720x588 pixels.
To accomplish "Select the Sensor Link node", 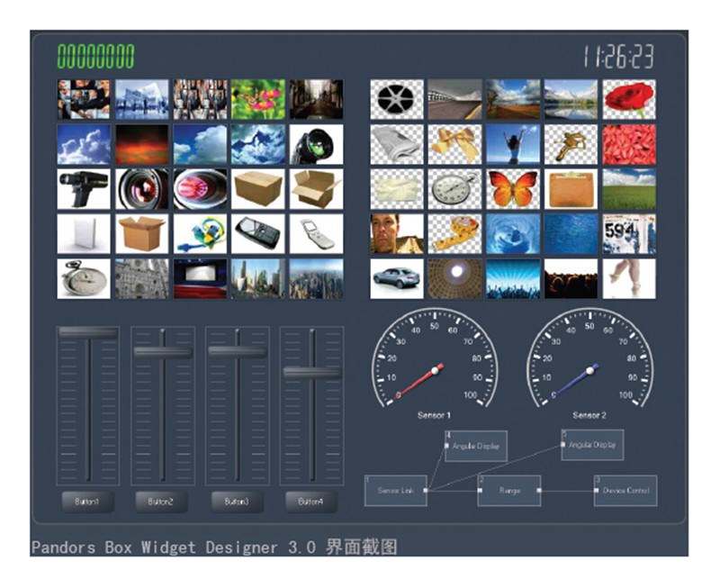I will coord(396,491).
